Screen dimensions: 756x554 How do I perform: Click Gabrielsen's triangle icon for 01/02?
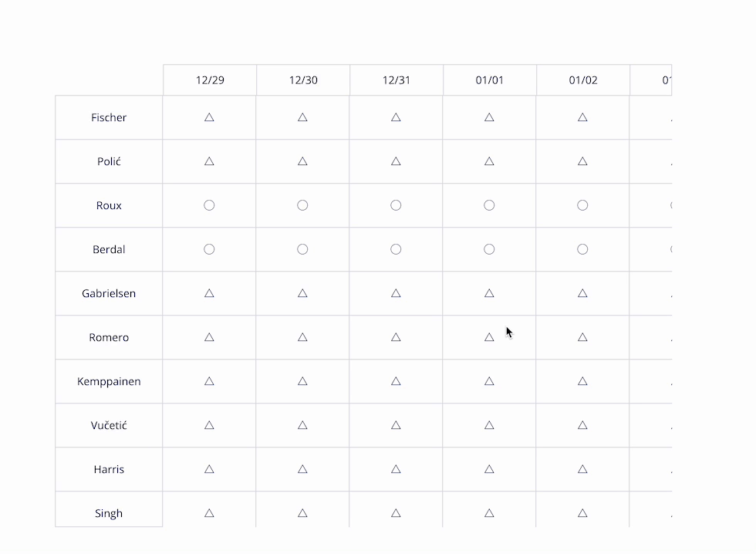pyautogui.click(x=582, y=293)
